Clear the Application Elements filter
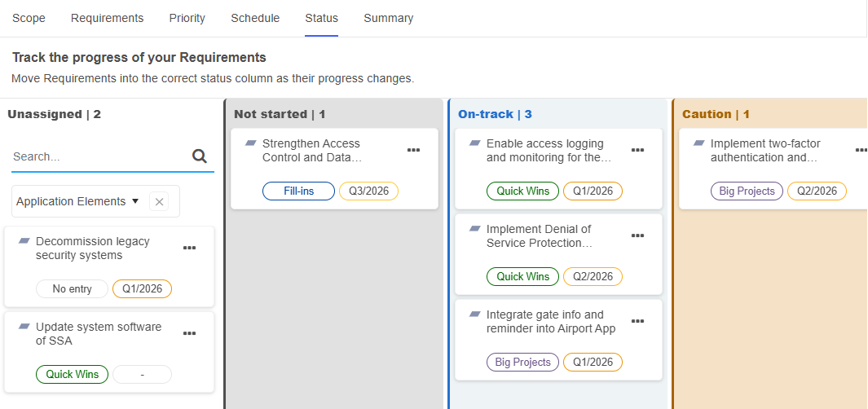This screenshot has height=409, width=868. (159, 201)
